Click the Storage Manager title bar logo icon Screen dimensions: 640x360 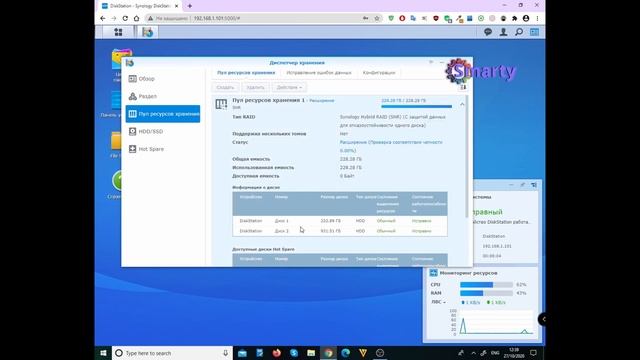[130, 63]
